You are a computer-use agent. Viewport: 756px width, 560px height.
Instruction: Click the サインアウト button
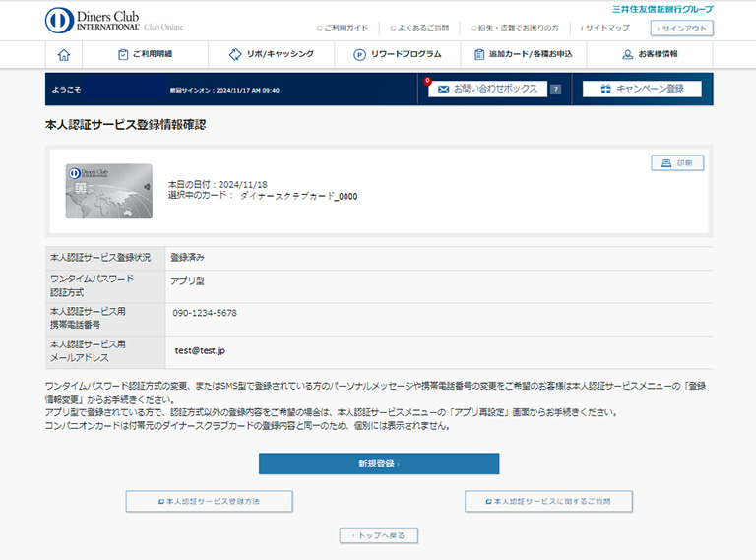pyautogui.click(x=681, y=28)
